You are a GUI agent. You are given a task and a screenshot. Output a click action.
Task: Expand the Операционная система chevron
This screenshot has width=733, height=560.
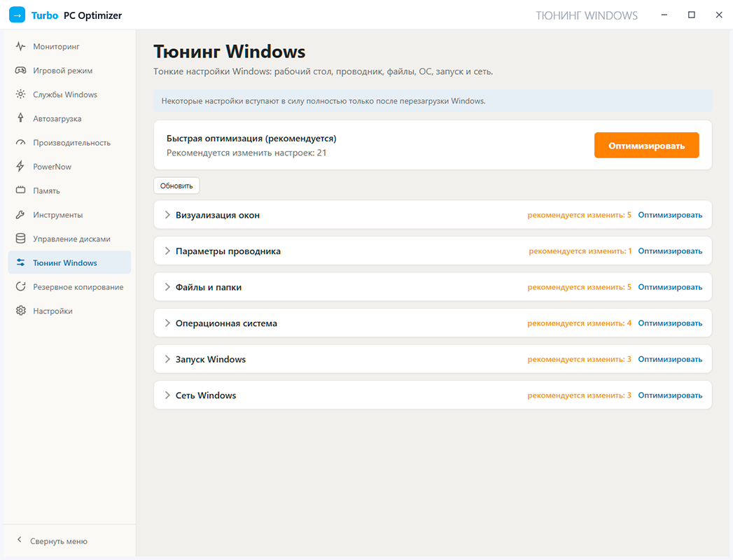pyautogui.click(x=167, y=323)
